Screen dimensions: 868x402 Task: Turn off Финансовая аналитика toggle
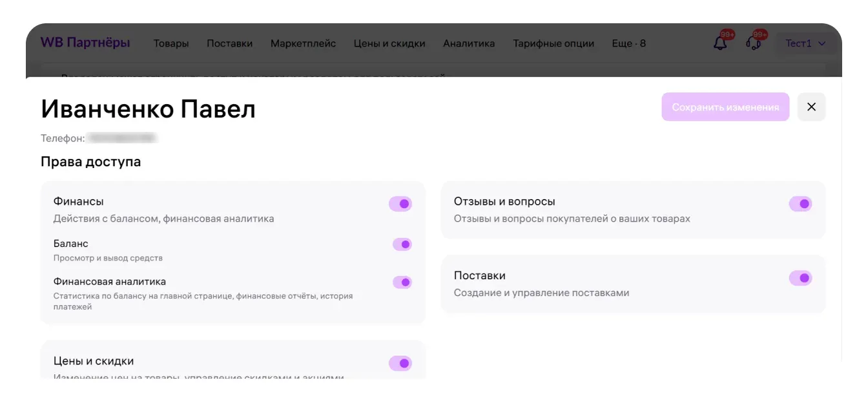(x=402, y=282)
